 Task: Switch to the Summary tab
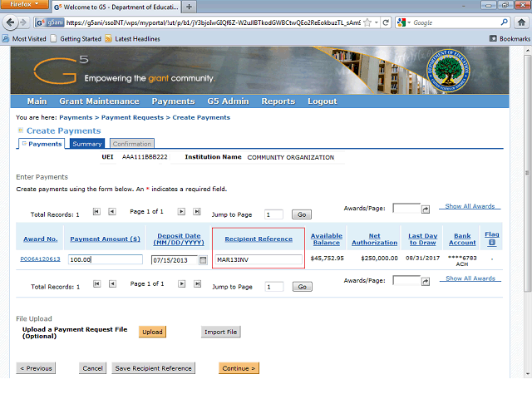(x=87, y=144)
